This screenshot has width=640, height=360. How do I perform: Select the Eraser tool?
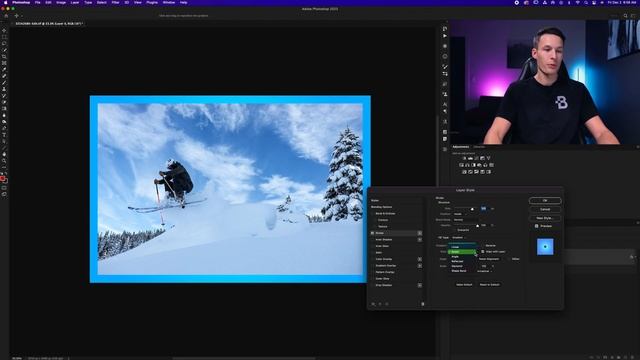(4, 102)
